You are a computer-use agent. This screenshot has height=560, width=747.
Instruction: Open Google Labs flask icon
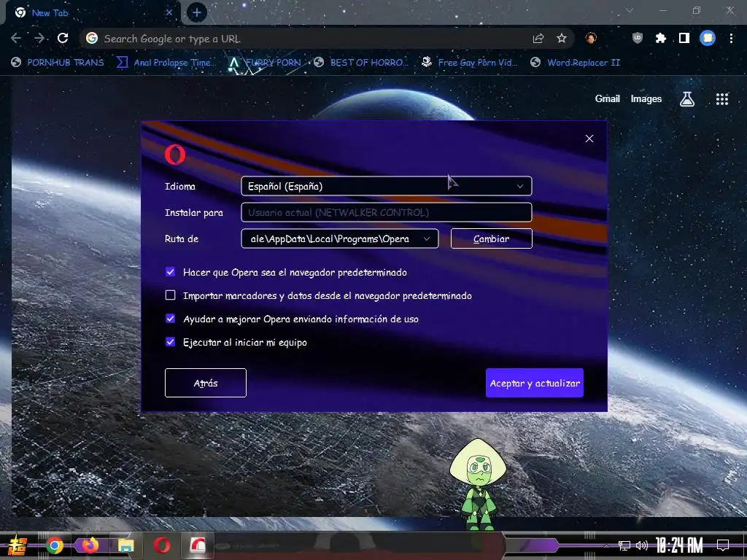(687, 99)
